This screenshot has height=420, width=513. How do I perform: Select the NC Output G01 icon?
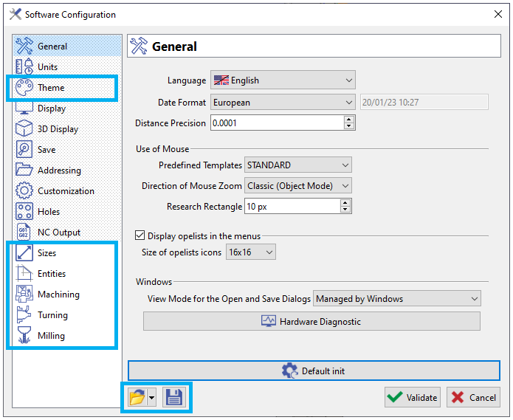[x=24, y=232]
